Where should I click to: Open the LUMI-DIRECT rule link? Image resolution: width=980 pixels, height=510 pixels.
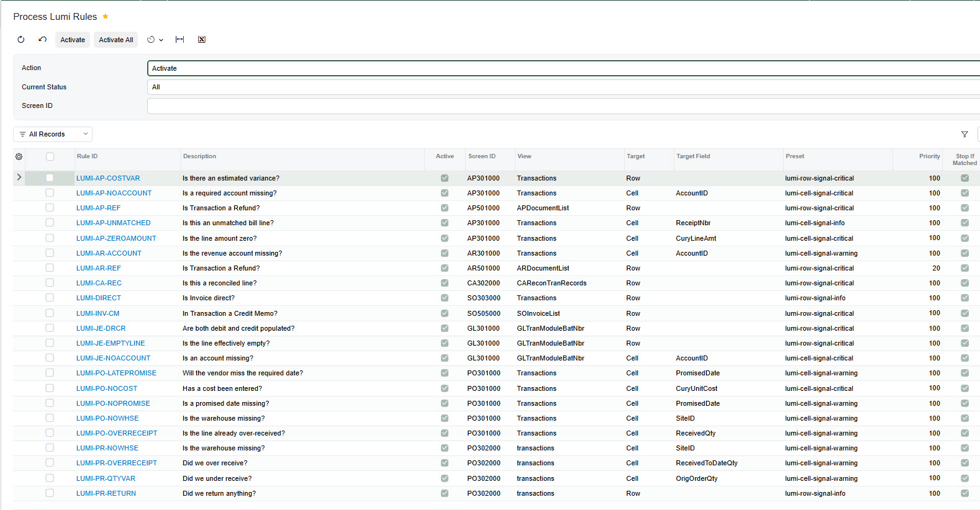(99, 298)
